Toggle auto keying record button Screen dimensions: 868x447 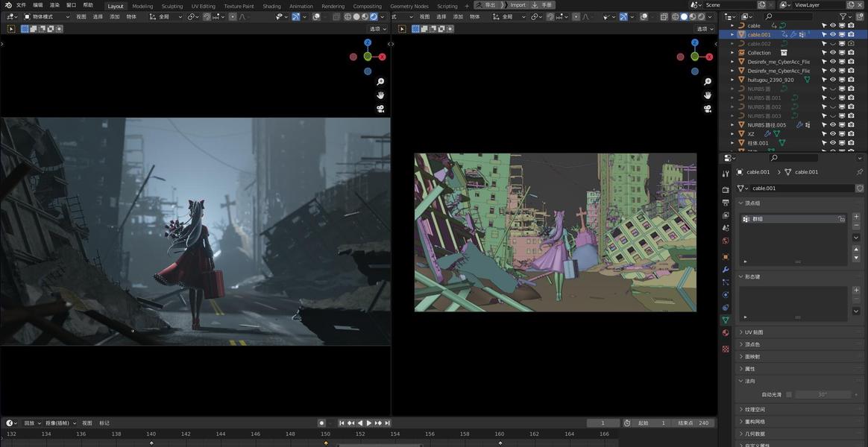(321, 422)
